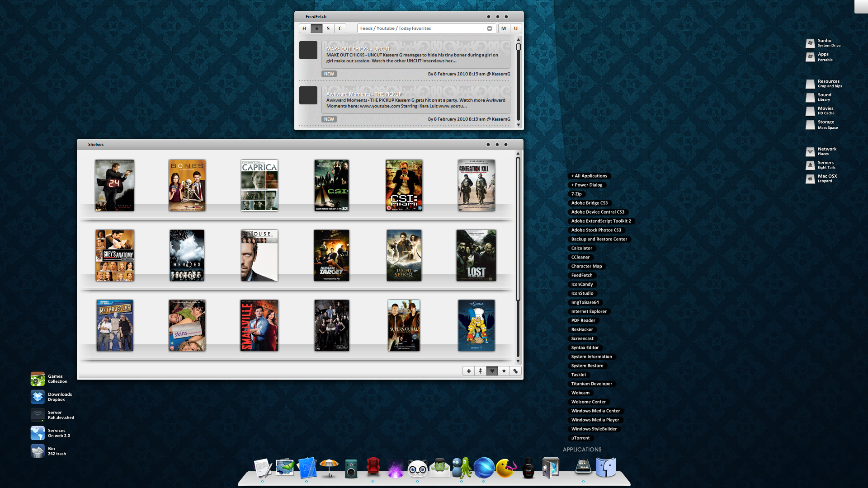
Task: Open the blue Finder face dock icon
Action: click(x=606, y=468)
